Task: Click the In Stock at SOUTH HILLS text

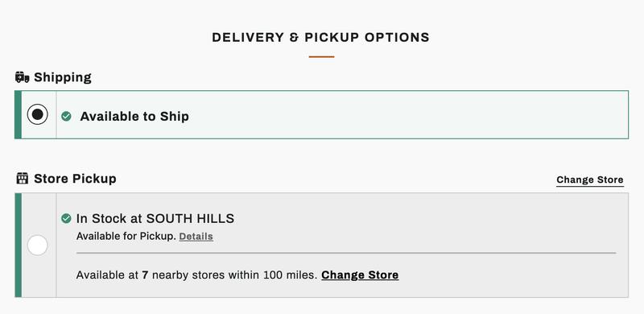Action: [155, 218]
